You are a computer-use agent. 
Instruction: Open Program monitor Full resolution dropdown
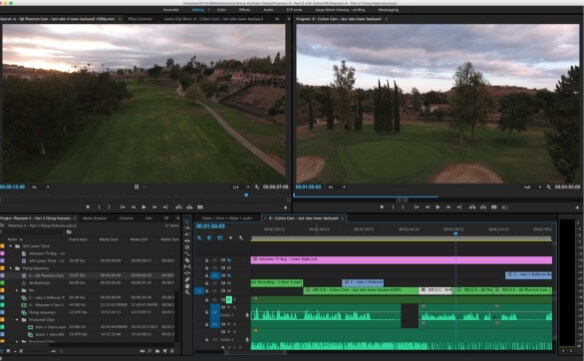pyautogui.click(x=533, y=187)
